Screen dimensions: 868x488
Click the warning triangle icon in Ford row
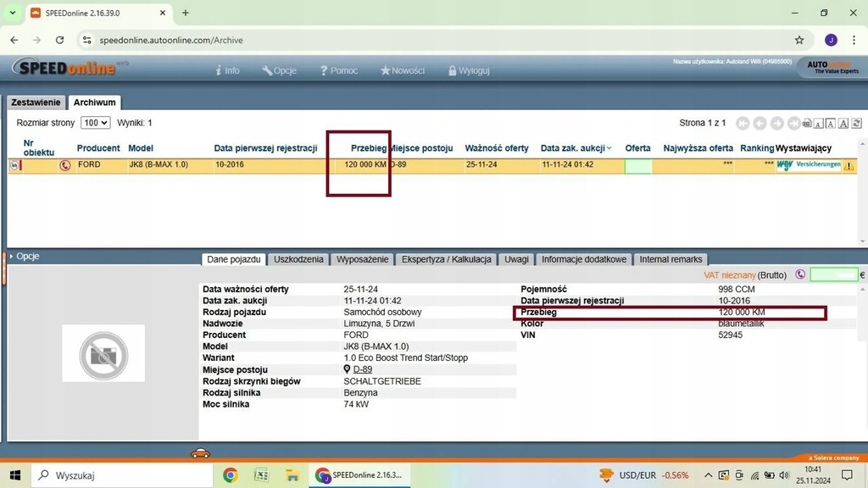[849, 166]
